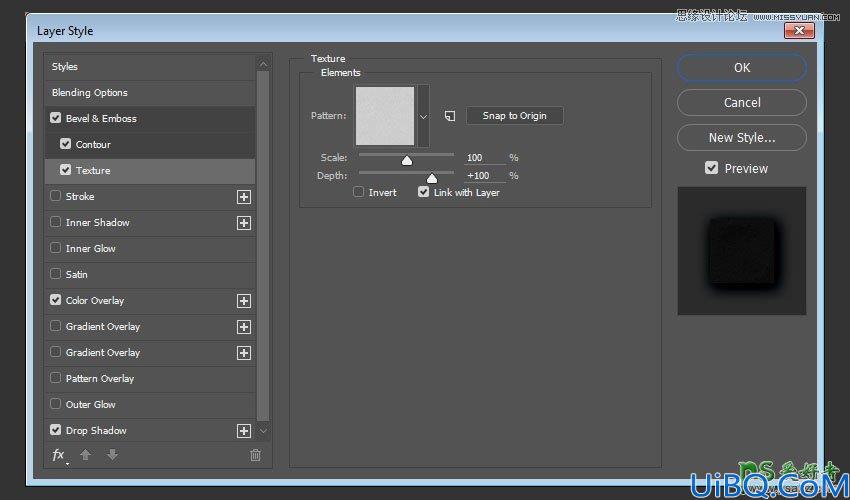Screen dimensions: 850x500
Task: Turn on the Outer Glow checkbox
Action: [x=55, y=403]
